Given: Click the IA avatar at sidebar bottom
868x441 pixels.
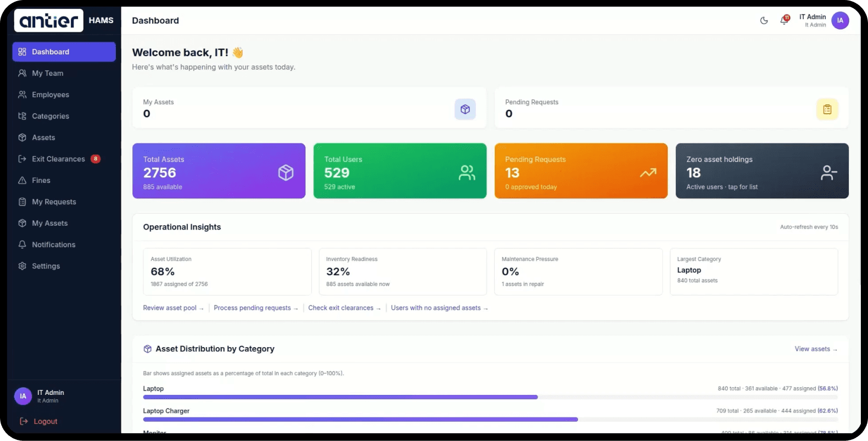Looking at the screenshot, I should pyautogui.click(x=23, y=396).
